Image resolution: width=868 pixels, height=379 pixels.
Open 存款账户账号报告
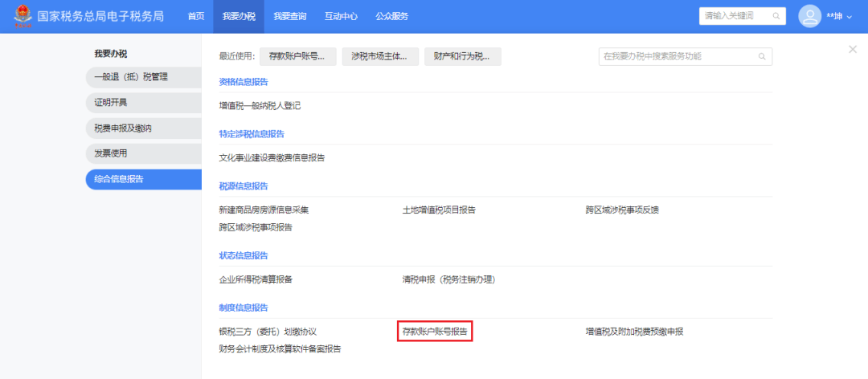coord(435,332)
